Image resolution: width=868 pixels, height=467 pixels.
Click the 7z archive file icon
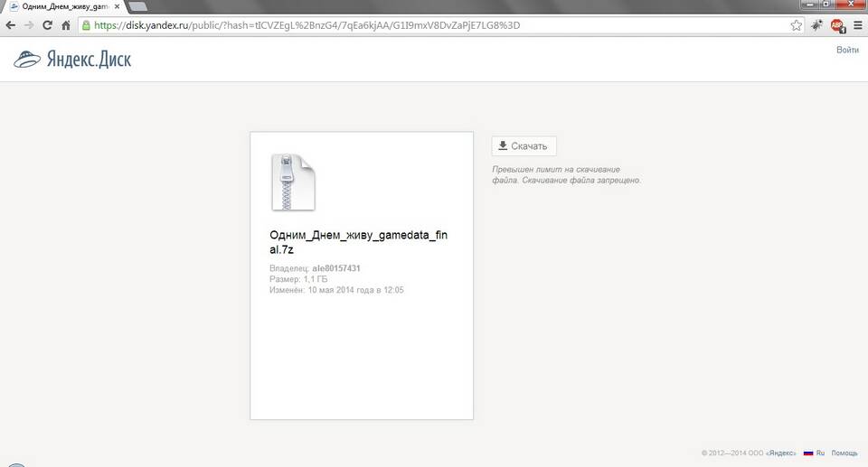coord(293,182)
